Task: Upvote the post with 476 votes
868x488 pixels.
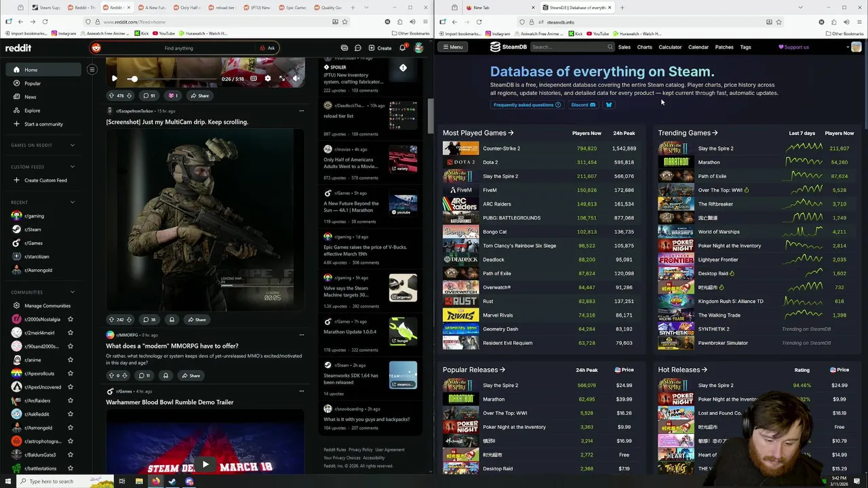Action: (x=111, y=96)
